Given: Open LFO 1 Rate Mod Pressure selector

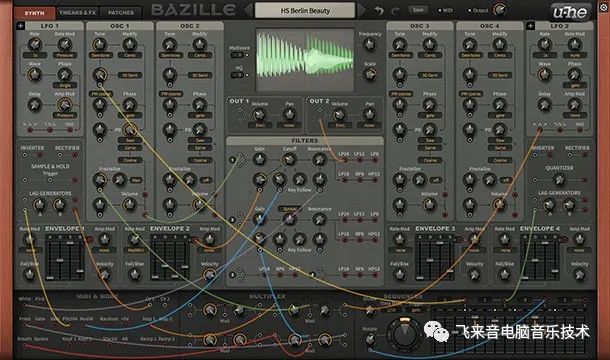Looking at the screenshot, I should click(x=65, y=55).
